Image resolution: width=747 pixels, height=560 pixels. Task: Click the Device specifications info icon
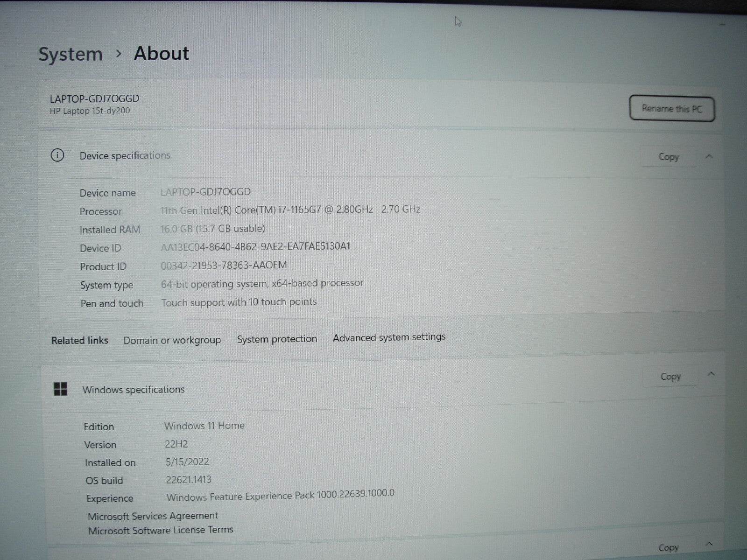tap(57, 155)
